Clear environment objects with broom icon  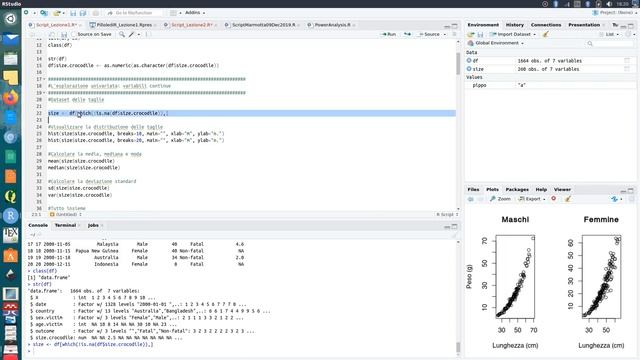[545, 34]
